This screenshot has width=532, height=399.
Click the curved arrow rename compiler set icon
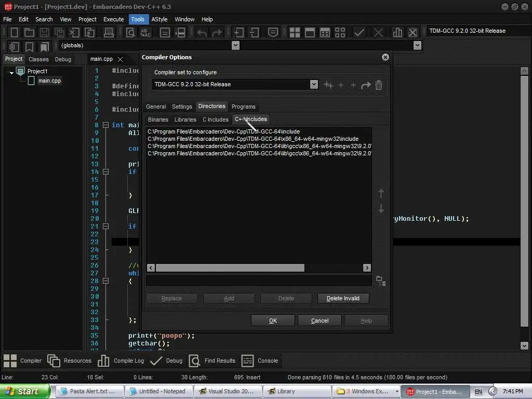tap(366, 85)
